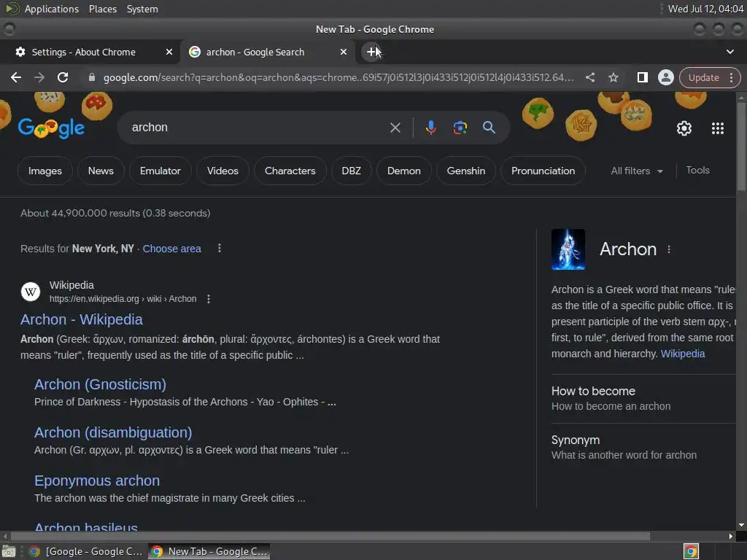The height and width of the screenshot is (560, 747).
Task: Click the Archon knowledge panel thumbnail
Action: [x=568, y=249]
